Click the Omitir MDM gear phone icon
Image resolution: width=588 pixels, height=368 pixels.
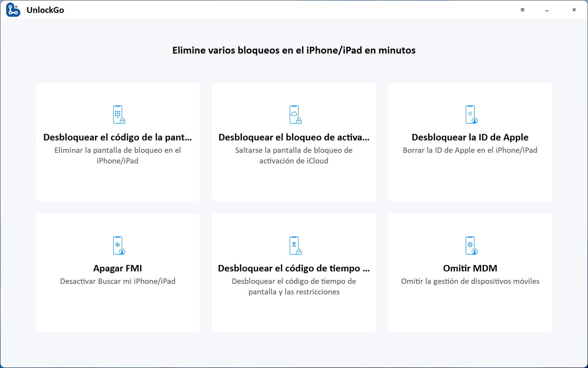(471, 245)
